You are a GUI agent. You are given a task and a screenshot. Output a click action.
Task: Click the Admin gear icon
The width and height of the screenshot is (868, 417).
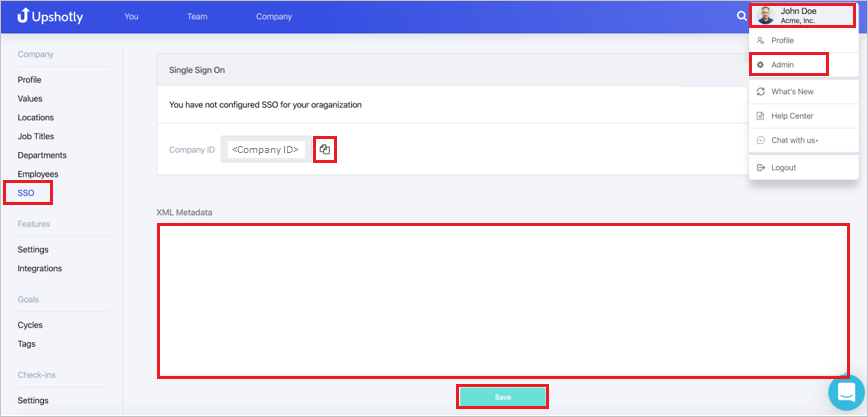tap(761, 65)
